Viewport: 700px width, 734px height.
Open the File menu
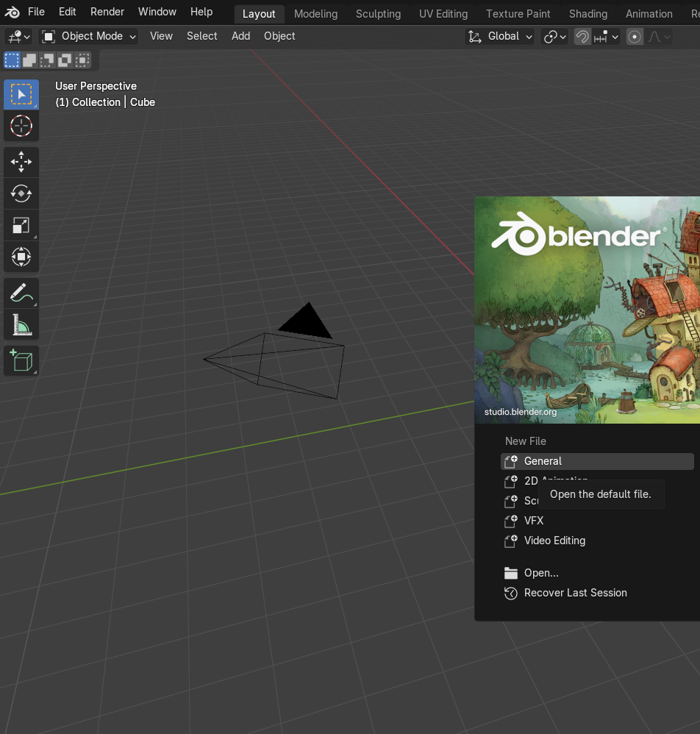(36, 12)
